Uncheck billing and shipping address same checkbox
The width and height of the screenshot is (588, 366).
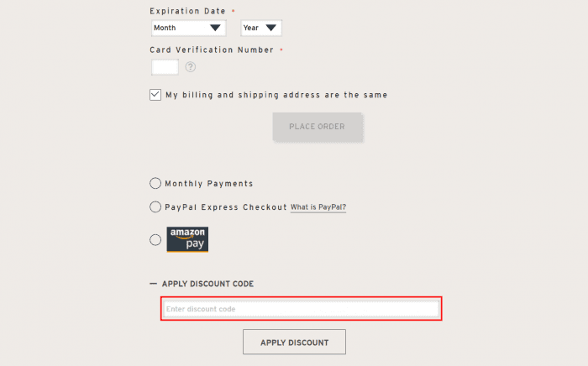155,95
